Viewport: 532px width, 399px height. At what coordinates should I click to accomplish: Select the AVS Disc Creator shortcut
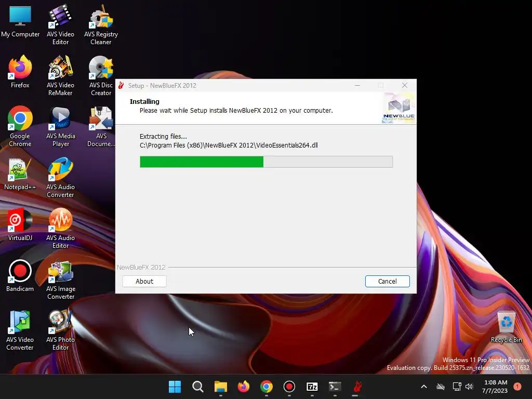tap(101, 75)
